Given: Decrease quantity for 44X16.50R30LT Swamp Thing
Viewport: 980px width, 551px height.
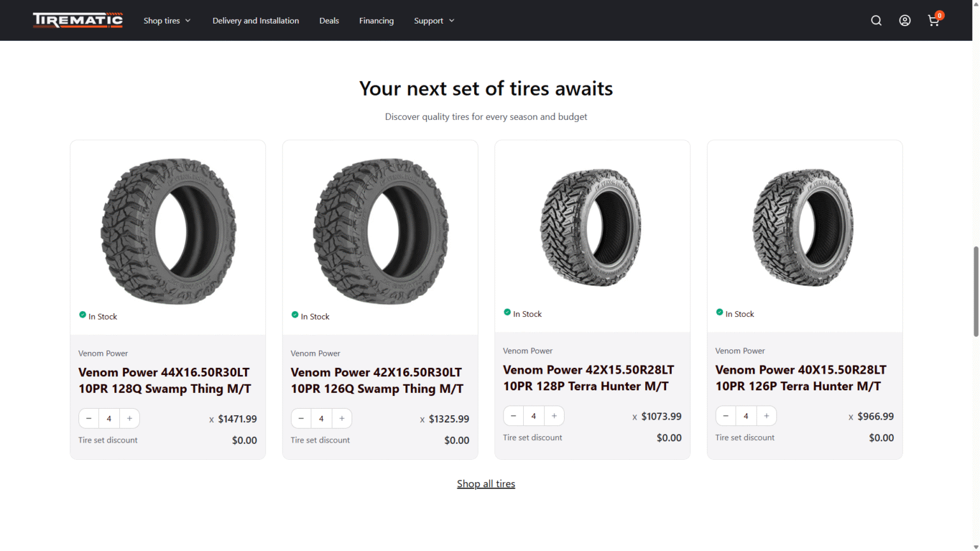Looking at the screenshot, I should point(89,418).
